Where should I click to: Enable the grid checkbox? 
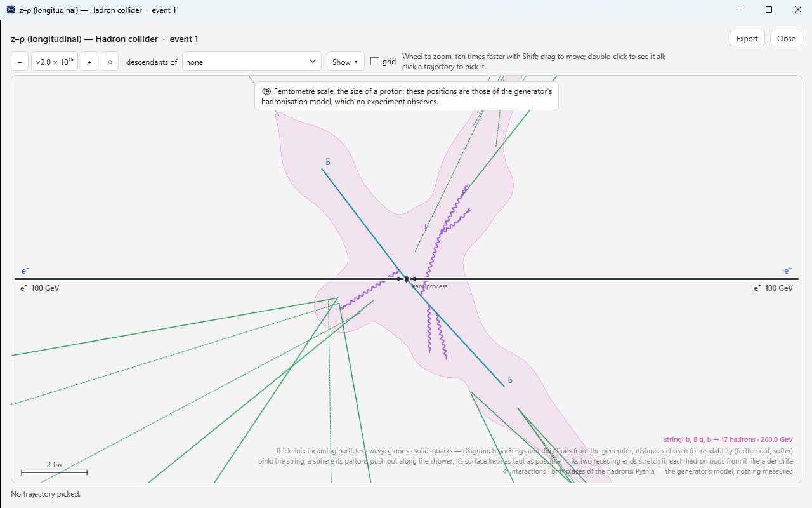(x=375, y=62)
